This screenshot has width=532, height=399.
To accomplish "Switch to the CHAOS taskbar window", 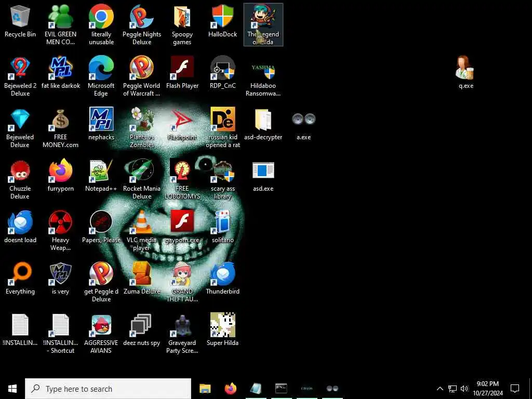I will click(x=307, y=389).
